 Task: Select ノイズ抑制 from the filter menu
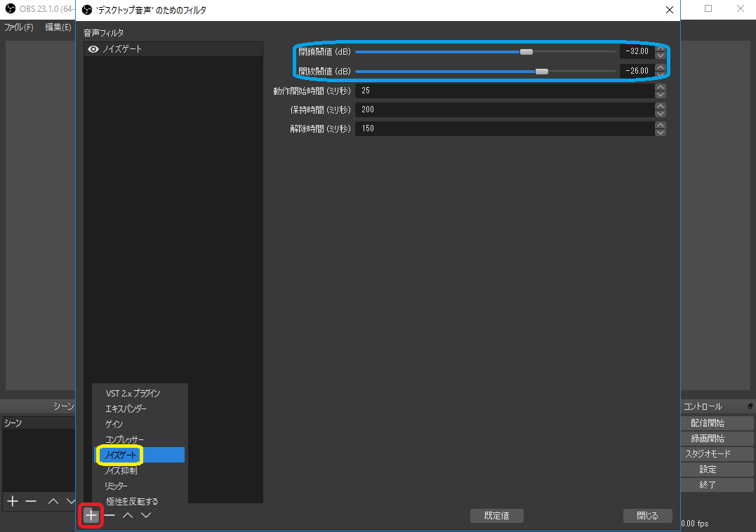point(121,471)
